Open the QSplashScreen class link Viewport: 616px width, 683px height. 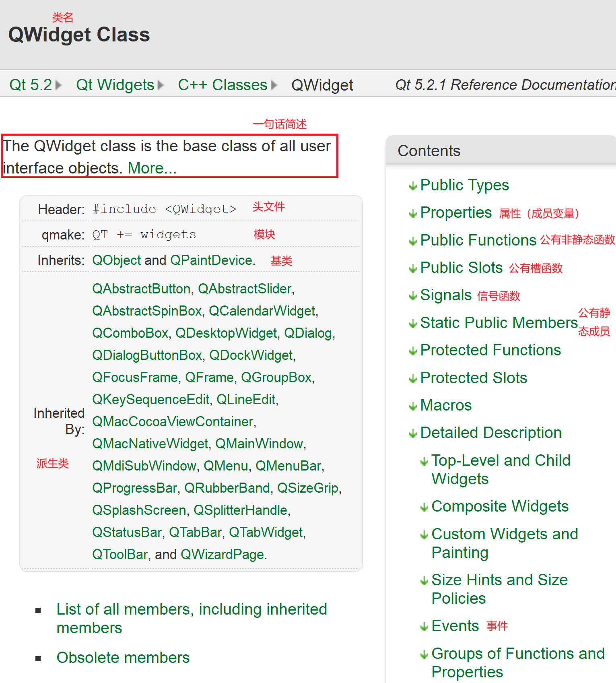click(x=139, y=510)
